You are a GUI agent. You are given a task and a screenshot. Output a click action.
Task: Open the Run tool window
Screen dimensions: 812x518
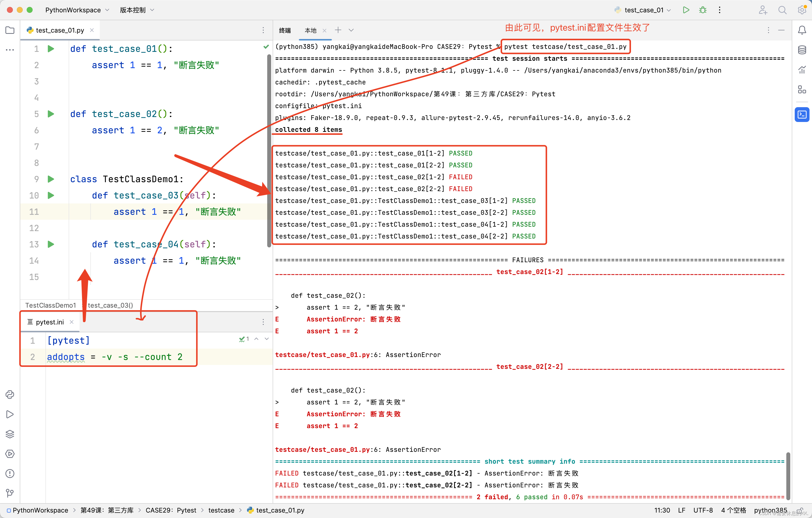(10, 415)
